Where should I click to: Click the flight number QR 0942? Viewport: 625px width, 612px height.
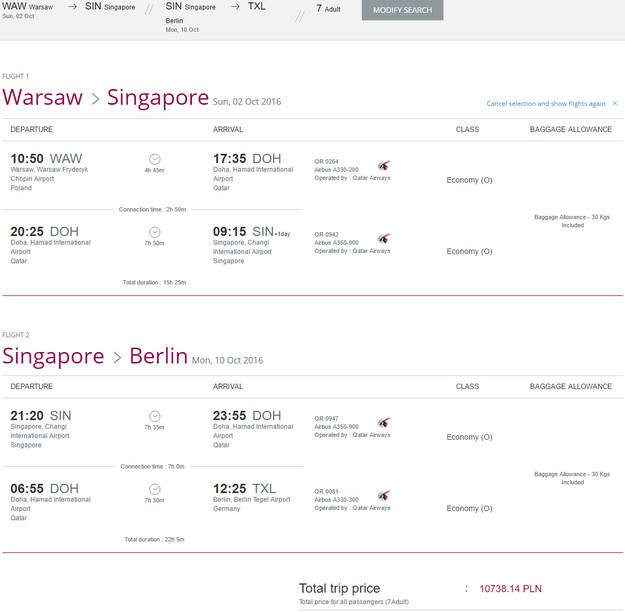326,234
